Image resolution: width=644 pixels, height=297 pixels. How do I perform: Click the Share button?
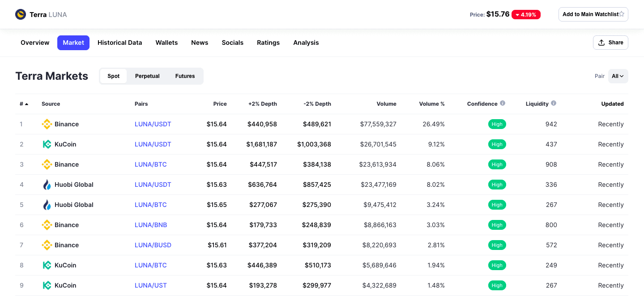tap(610, 43)
